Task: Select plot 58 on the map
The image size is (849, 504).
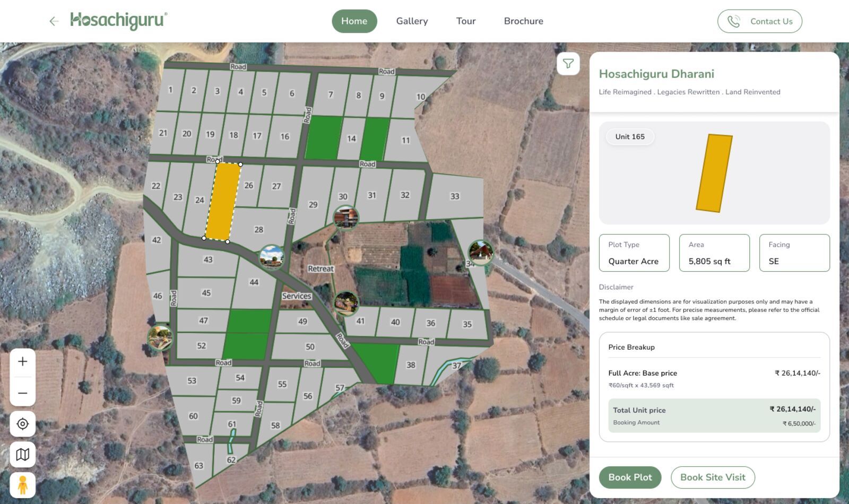Action: tap(275, 425)
